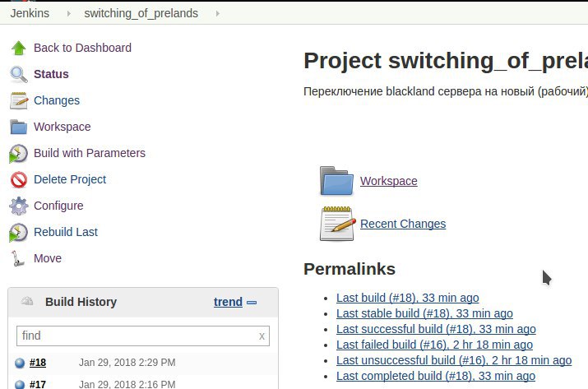Open the Changes sidebar link

coord(57,100)
